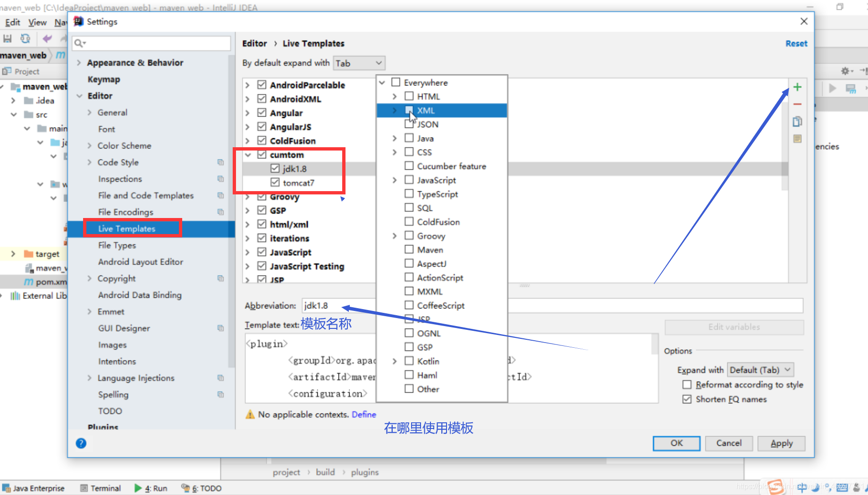Screen dimensions: 868x495
Task: Check the SQL context checkbox
Action: click(x=409, y=208)
